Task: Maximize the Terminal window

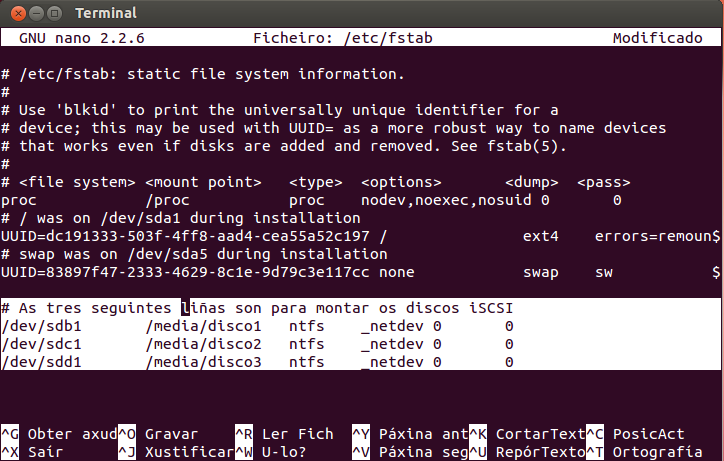Action: 55,13
